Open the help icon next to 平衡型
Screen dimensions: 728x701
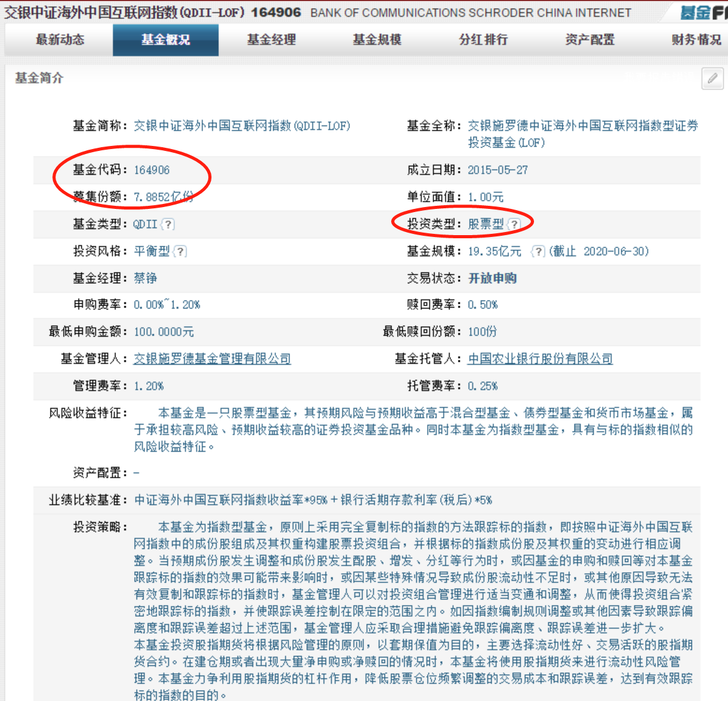pos(180,251)
